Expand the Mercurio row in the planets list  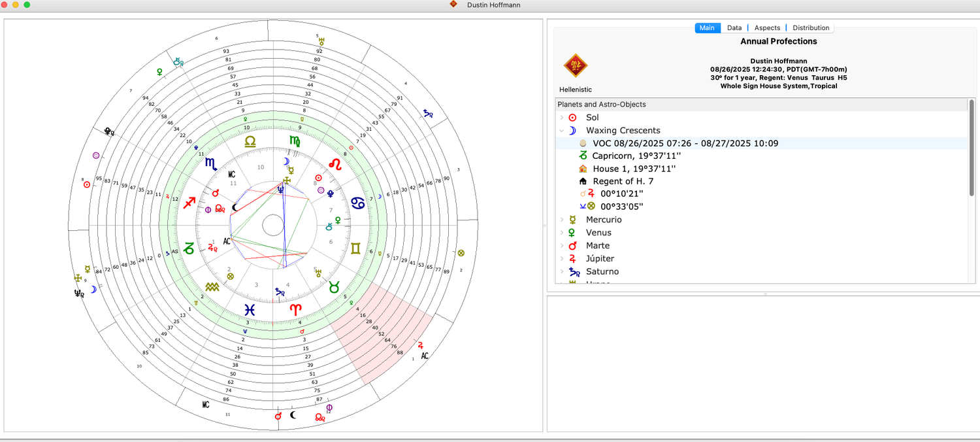pyautogui.click(x=562, y=220)
